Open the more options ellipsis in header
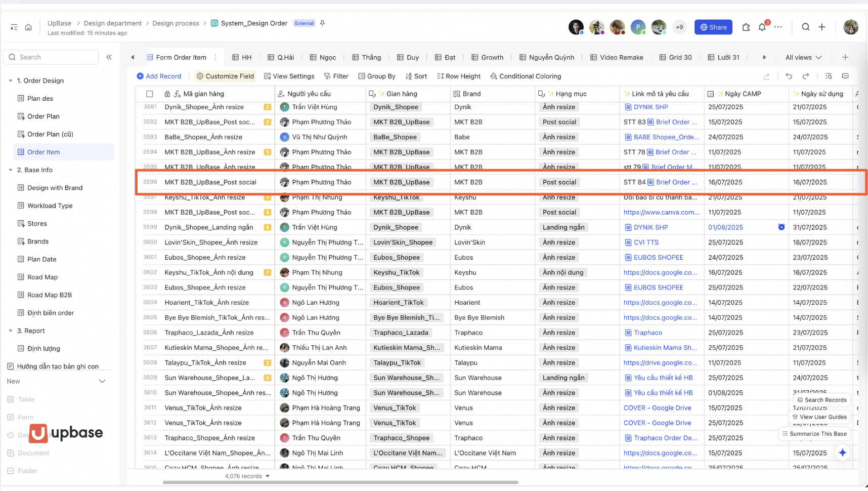 click(x=778, y=27)
